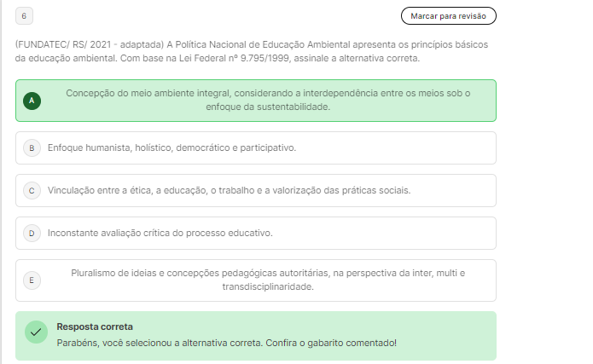Select answer "Enfoque humanista, holístico, democrático e participativo"
This screenshot has width=593, height=364.
[x=172, y=148]
